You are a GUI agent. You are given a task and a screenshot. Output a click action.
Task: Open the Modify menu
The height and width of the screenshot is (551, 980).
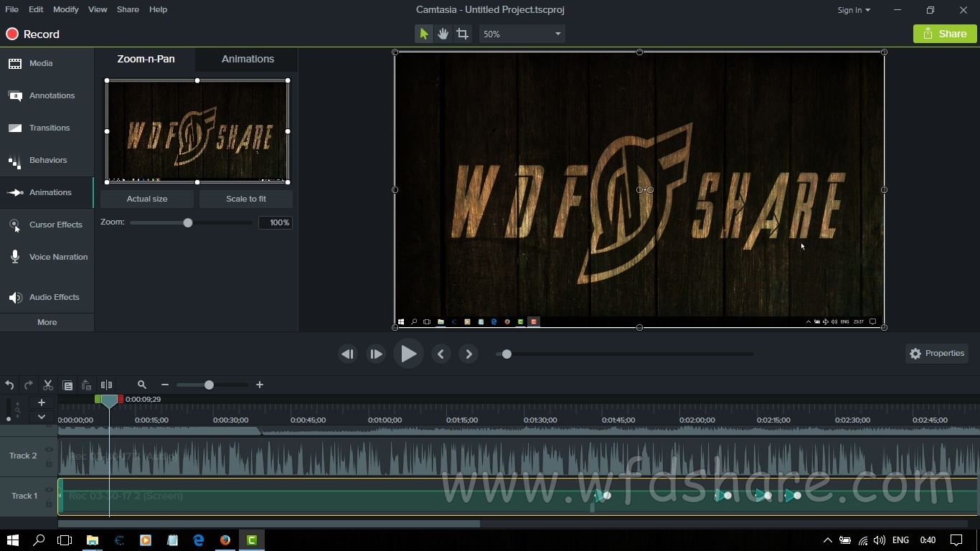tap(65, 9)
